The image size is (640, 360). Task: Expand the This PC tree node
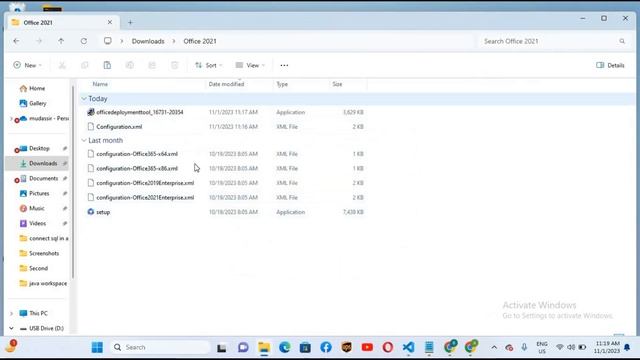click(11, 313)
